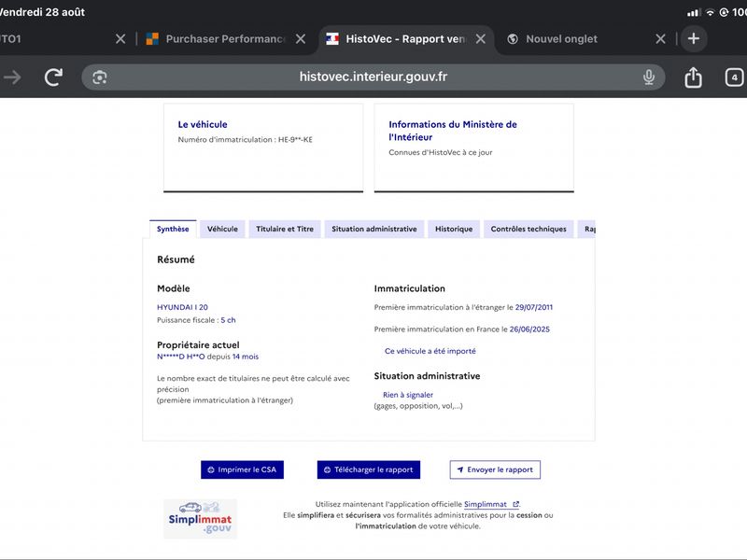The image size is (747, 560).
Task: Open the tab switcher showing 4 tabs
Action: (x=734, y=77)
